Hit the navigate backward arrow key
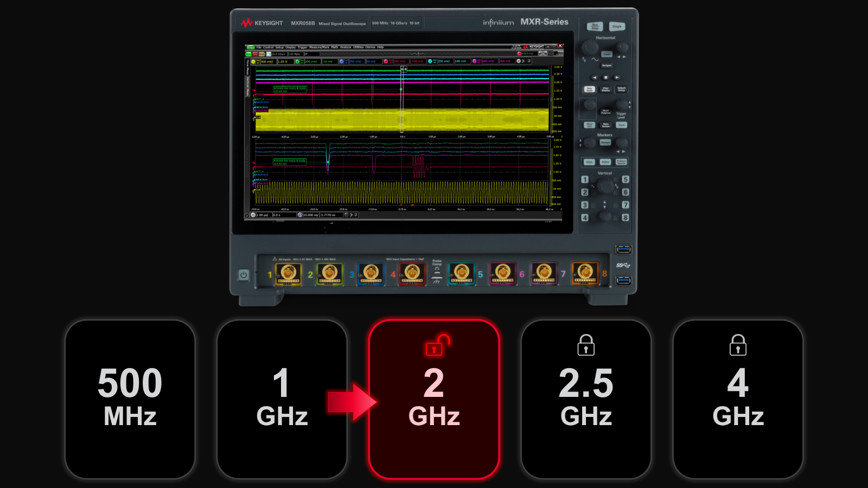 pyautogui.click(x=595, y=78)
